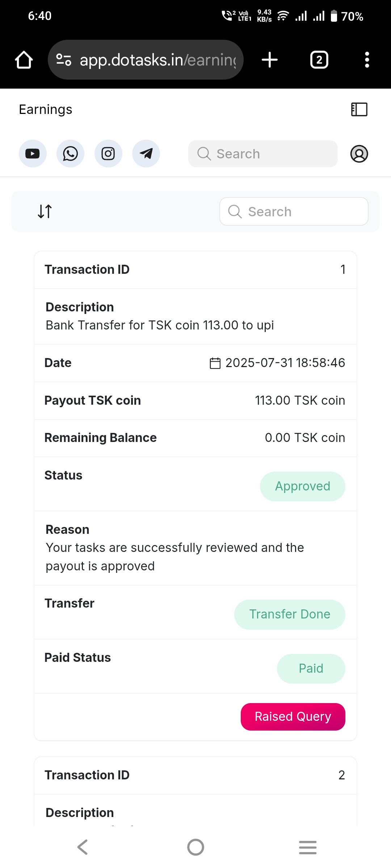Tap the site info icon in address bar
The width and height of the screenshot is (391, 868).
tap(64, 60)
